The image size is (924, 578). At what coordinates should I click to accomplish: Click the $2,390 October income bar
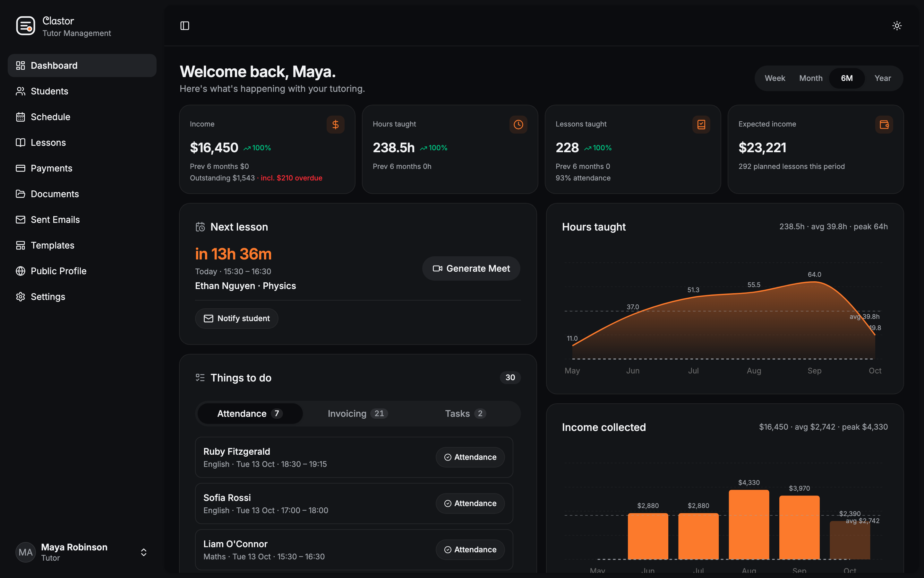coord(850,540)
